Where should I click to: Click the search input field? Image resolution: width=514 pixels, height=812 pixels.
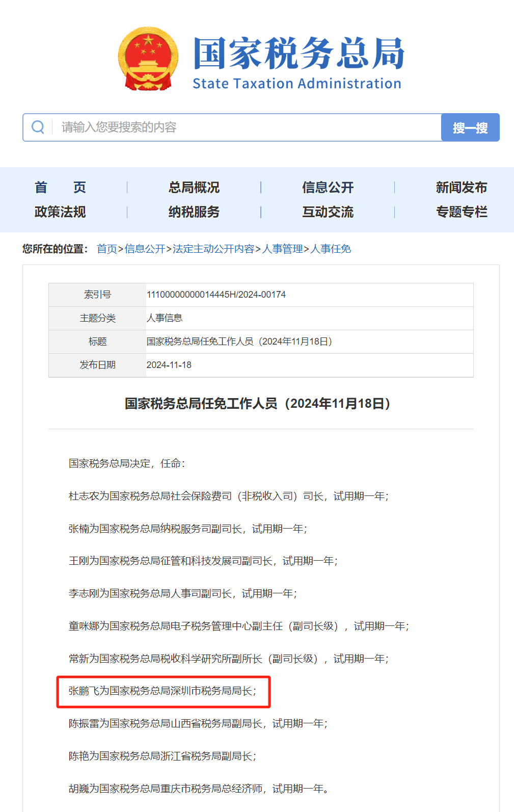[x=245, y=127]
